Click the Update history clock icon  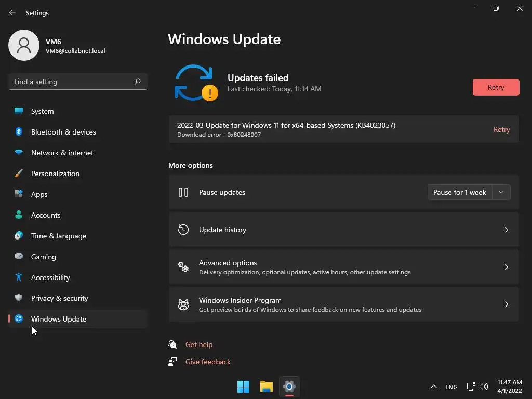pos(183,230)
